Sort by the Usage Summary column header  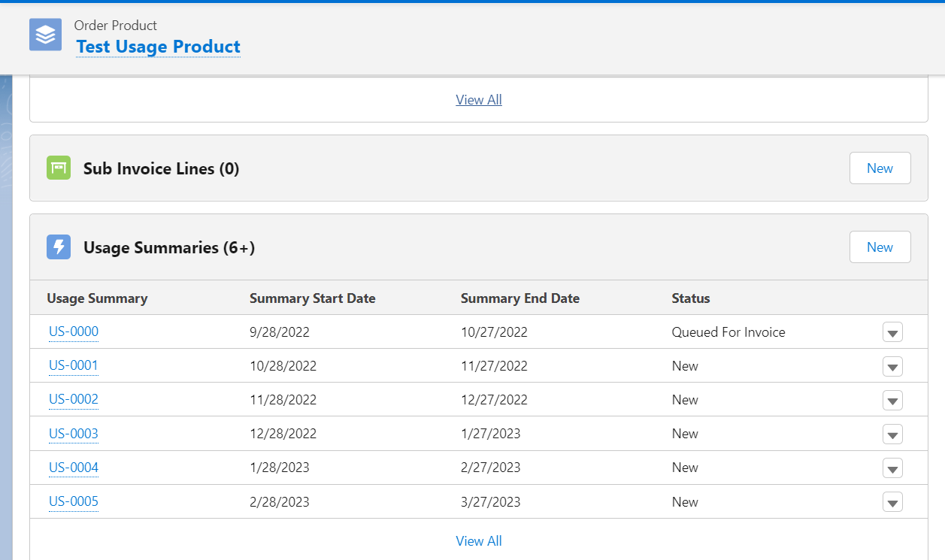click(x=97, y=298)
